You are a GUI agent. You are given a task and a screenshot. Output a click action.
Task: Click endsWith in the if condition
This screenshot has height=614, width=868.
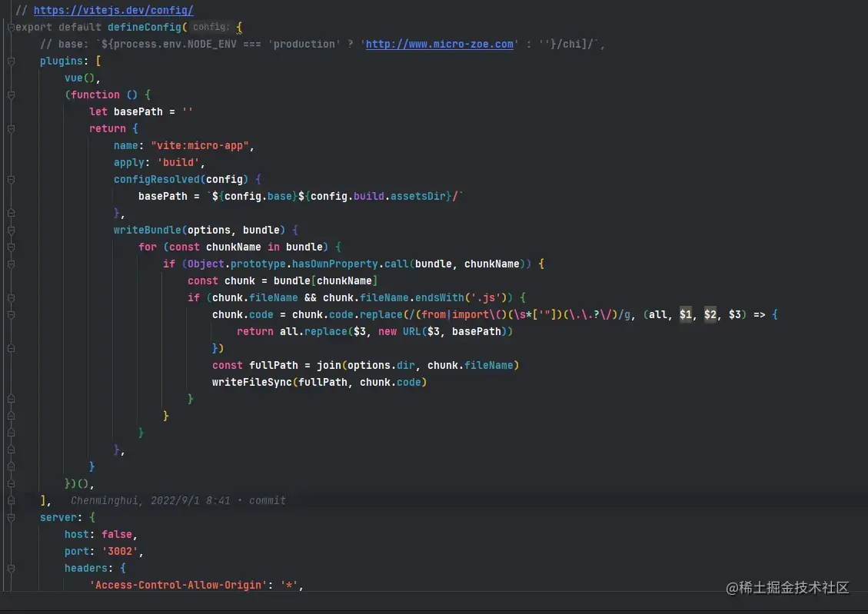pos(440,297)
